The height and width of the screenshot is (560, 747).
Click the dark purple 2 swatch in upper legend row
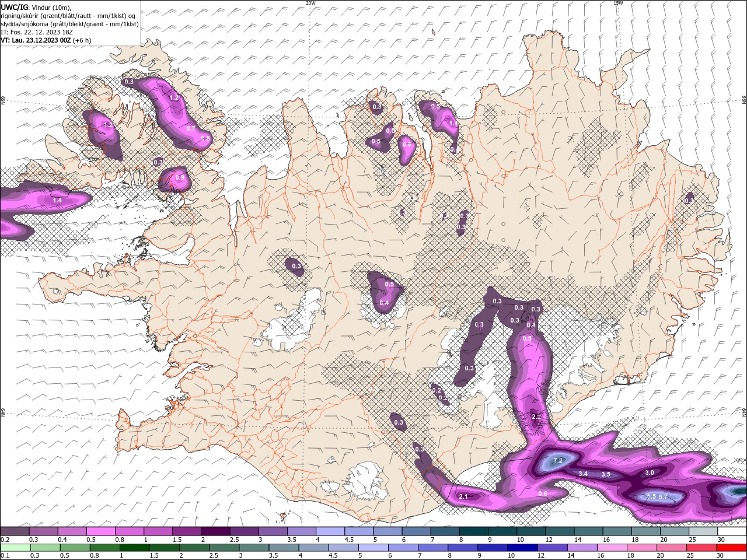215,531
